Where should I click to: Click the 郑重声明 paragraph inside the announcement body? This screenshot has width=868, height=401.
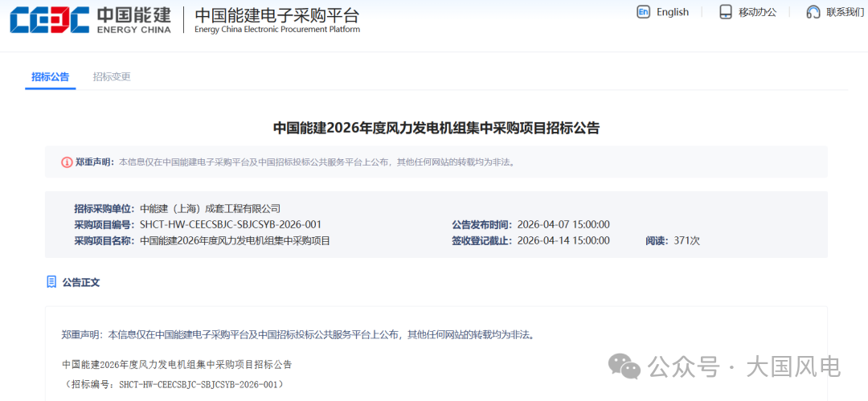point(298,334)
